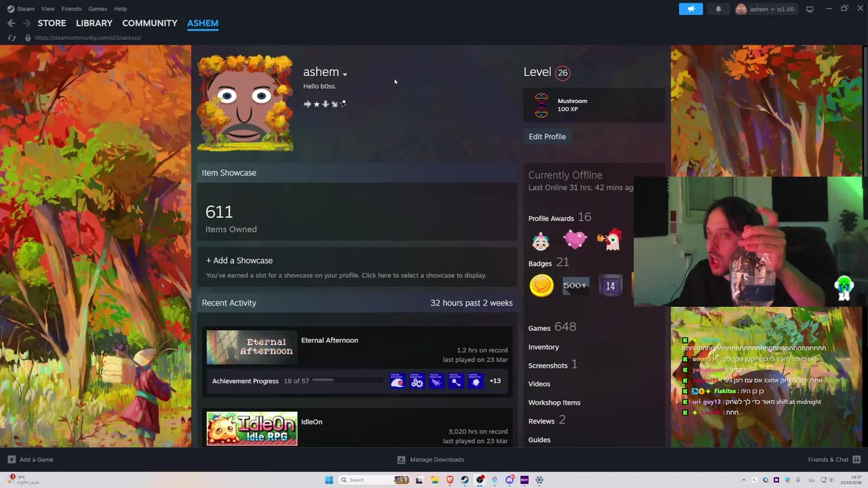Click the gears achievement icon for Eternal Afternoon

click(417, 381)
